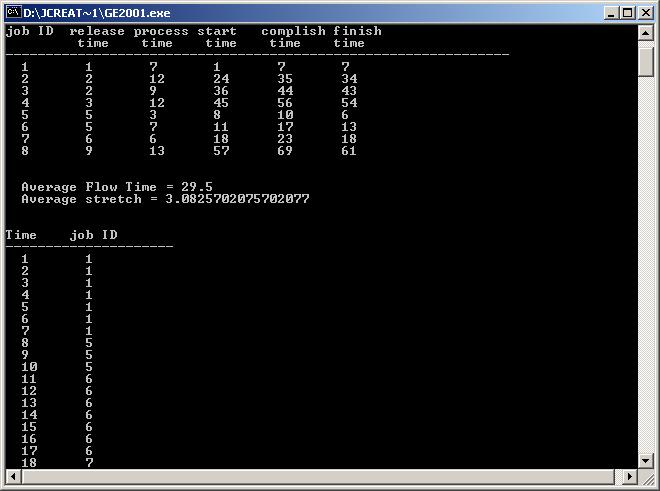Click job ID 5 at Time 9 row
660x491 pixels.
(x=89, y=355)
